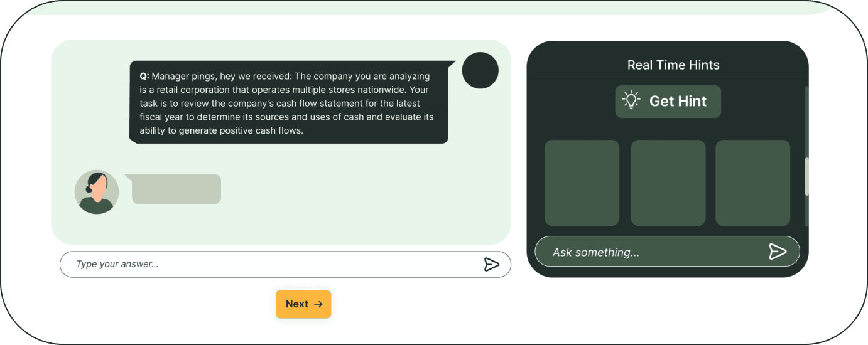Click the woman user avatar
868x345 pixels.
point(97,192)
